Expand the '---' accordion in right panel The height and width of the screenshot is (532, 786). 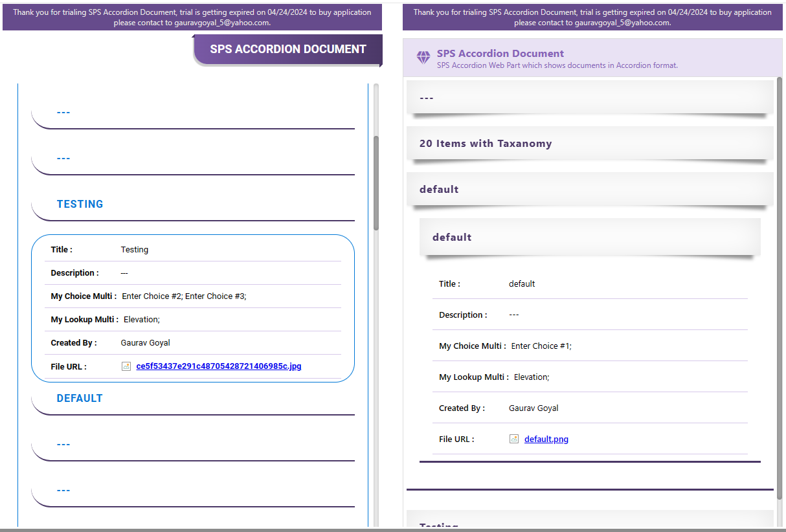[x=590, y=98]
